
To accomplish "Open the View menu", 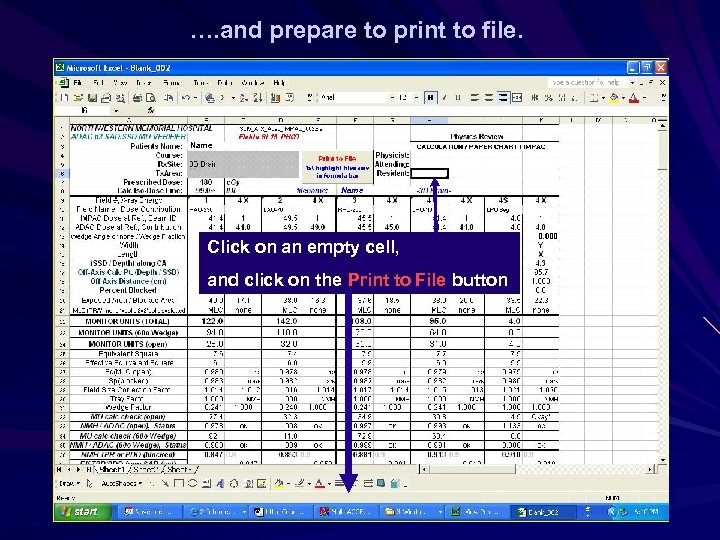I will pyautogui.click(x=120, y=83).
